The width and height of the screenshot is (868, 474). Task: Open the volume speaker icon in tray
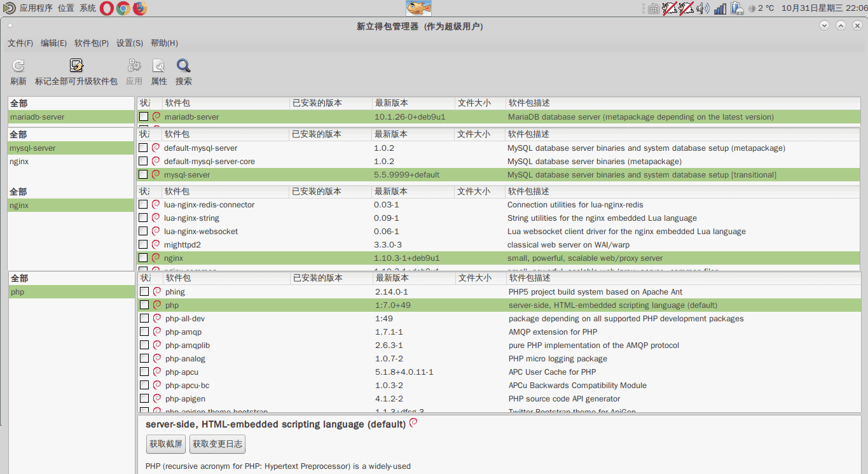pyautogui.click(x=703, y=8)
